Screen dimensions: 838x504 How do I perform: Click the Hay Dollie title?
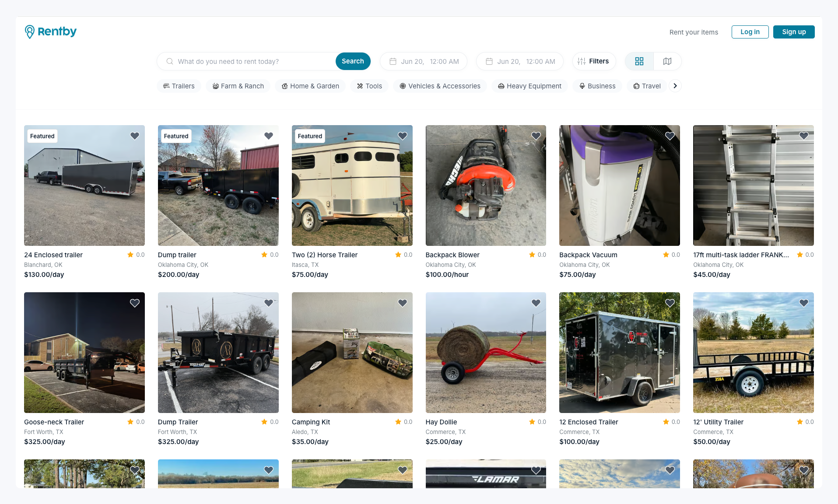(441, 422)
